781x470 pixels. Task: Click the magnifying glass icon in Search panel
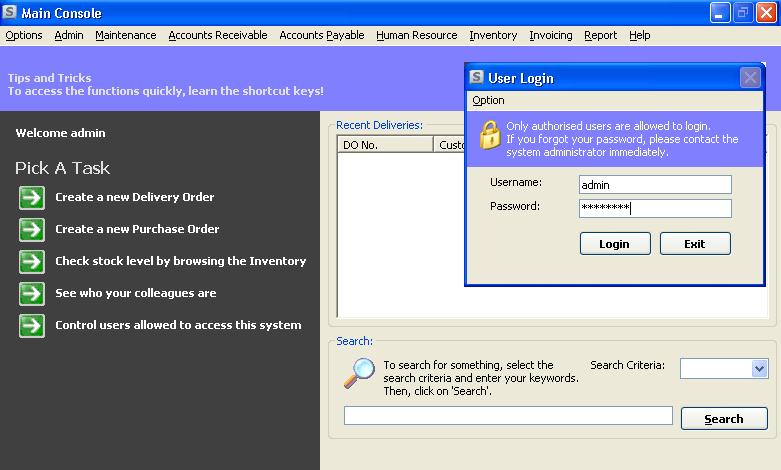point(358,373)
